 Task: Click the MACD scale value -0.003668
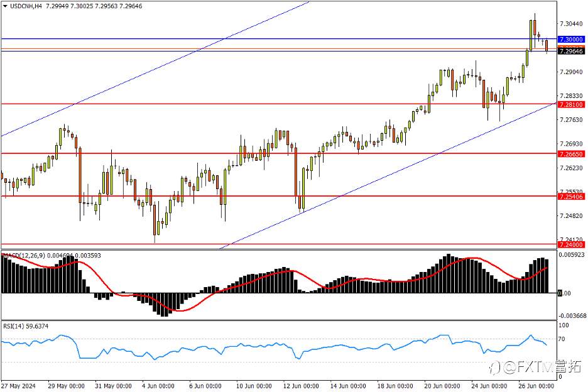572,316
